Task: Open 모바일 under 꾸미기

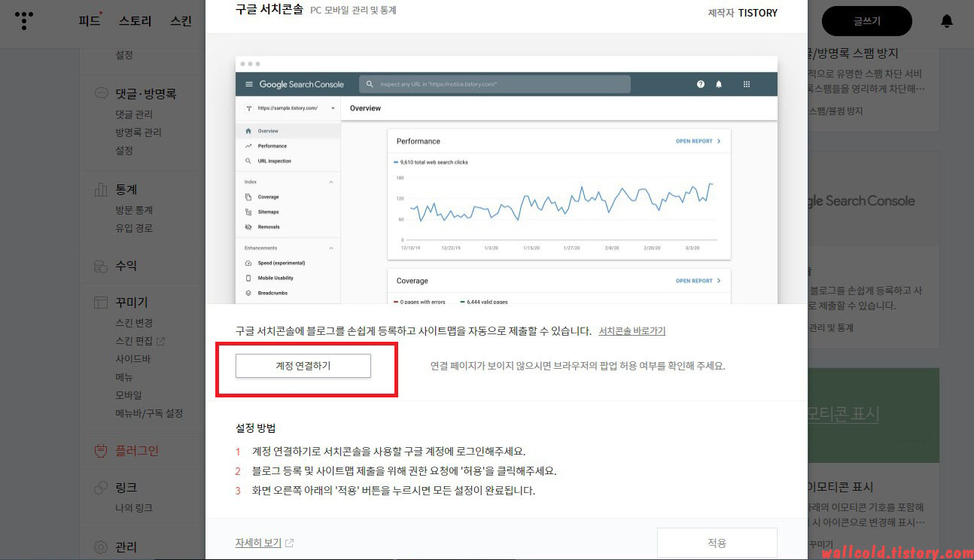Action: click(129, 395)
